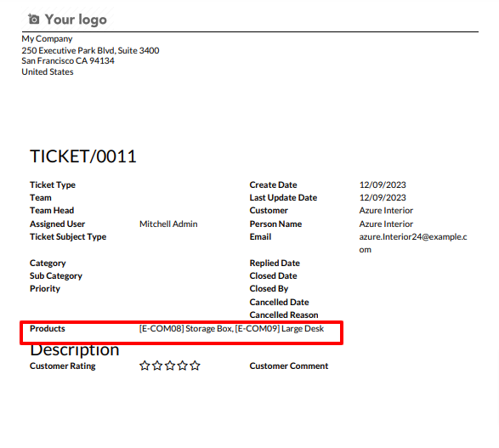Click the TICKET/0011 heading
The image size is (499, 448).
point(83,156)
